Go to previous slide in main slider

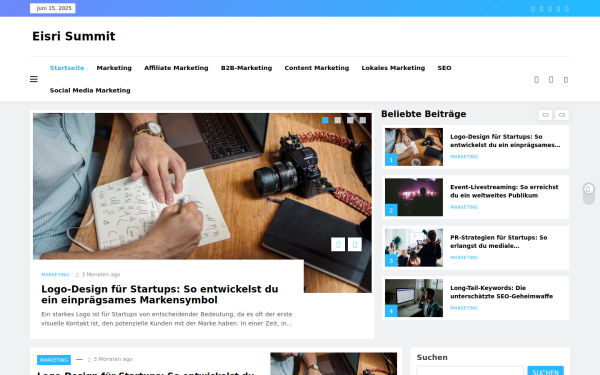coord(338,244)
